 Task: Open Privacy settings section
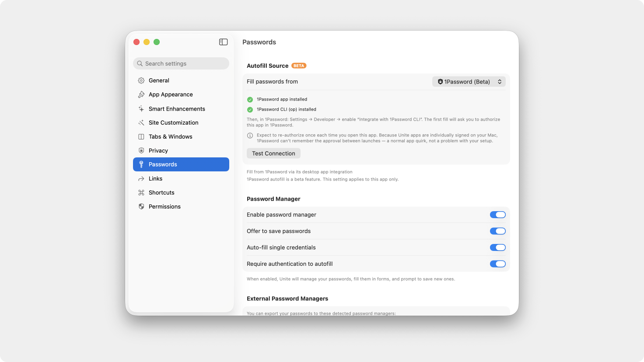(181, 150)
